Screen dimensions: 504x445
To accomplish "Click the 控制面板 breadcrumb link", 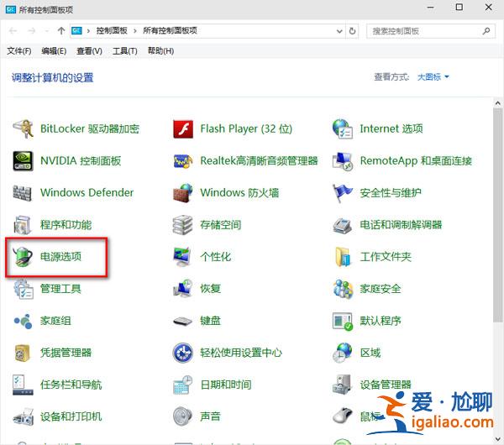I will click(x=112, y=31).
